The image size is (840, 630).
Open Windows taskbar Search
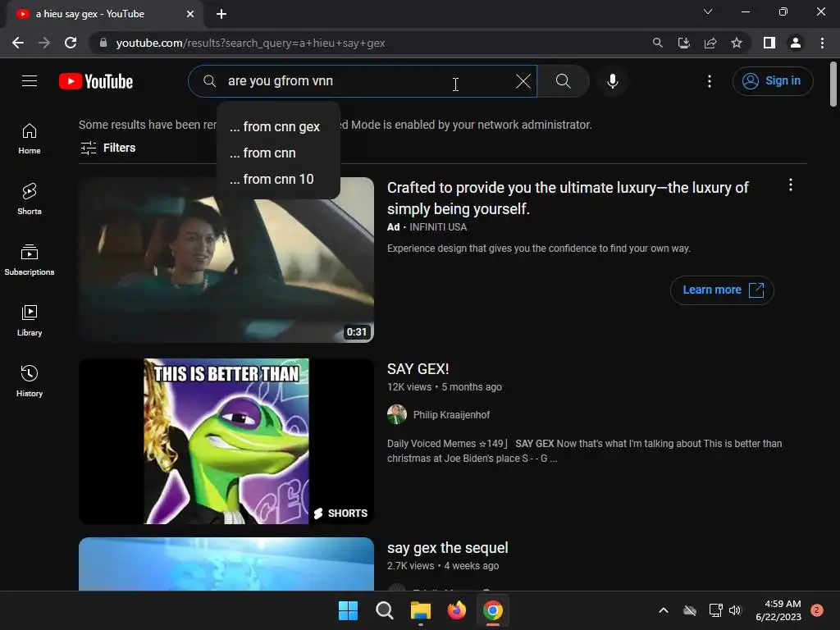click(x=384, y=610)
